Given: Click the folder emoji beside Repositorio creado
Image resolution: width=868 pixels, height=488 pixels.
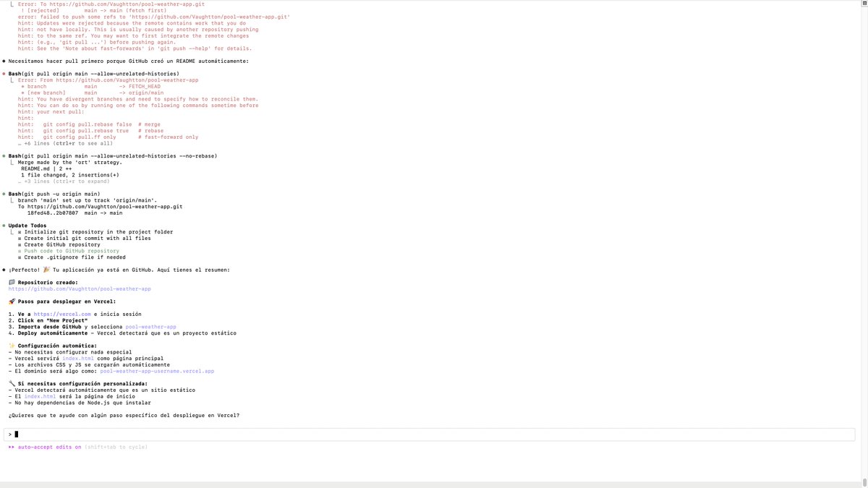Looking at the screenshot, I should [x=12, y=283].
